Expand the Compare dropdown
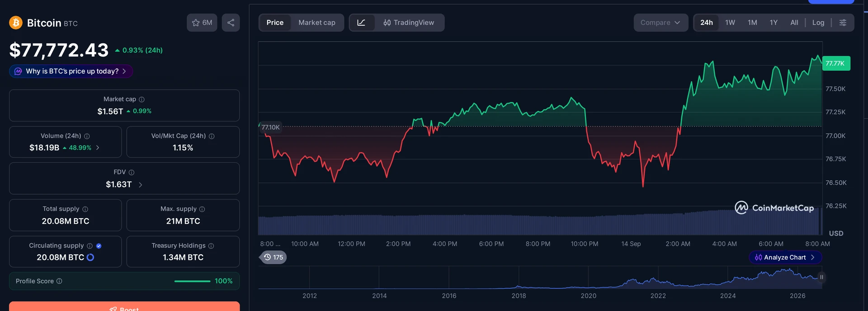The height and width of the screenshot is (311, 868). click(660, 23)
